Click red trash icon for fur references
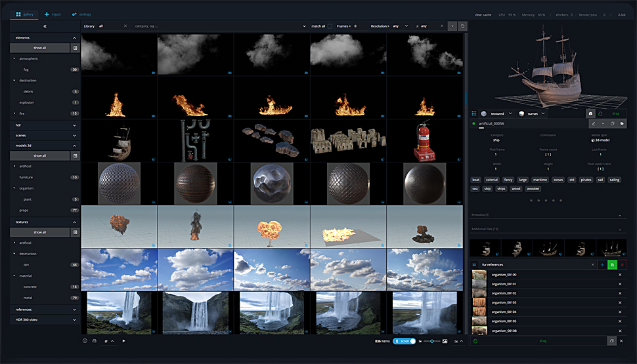 (x=621, y=264)
